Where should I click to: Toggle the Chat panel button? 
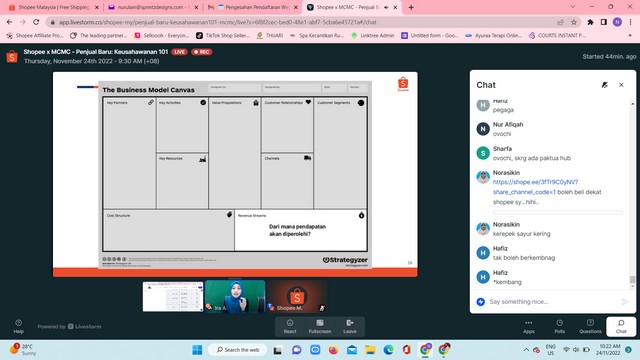click(621, 327)
